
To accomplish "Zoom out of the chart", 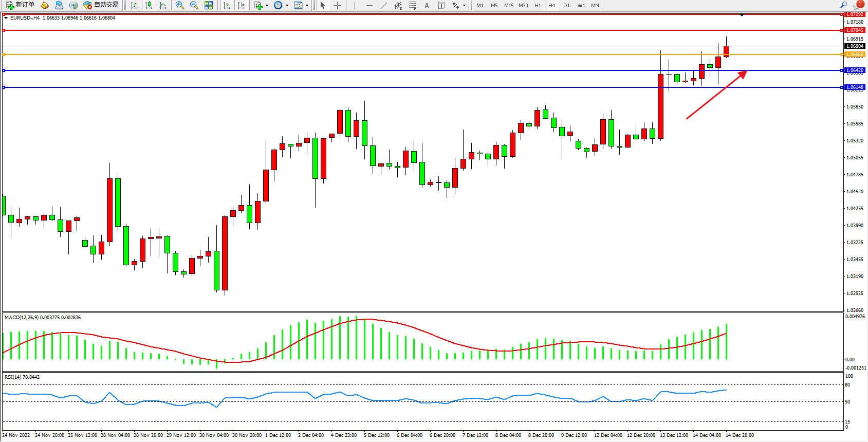I will tap(194, 5).
